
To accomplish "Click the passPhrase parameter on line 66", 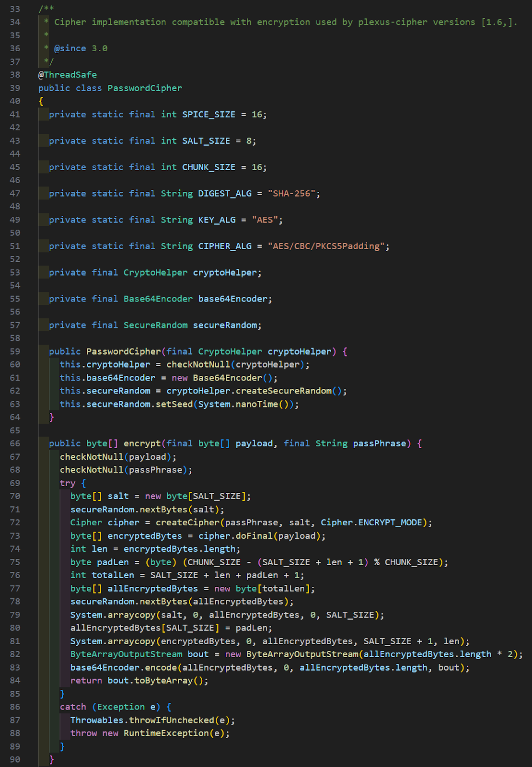I will click(380, 444).
